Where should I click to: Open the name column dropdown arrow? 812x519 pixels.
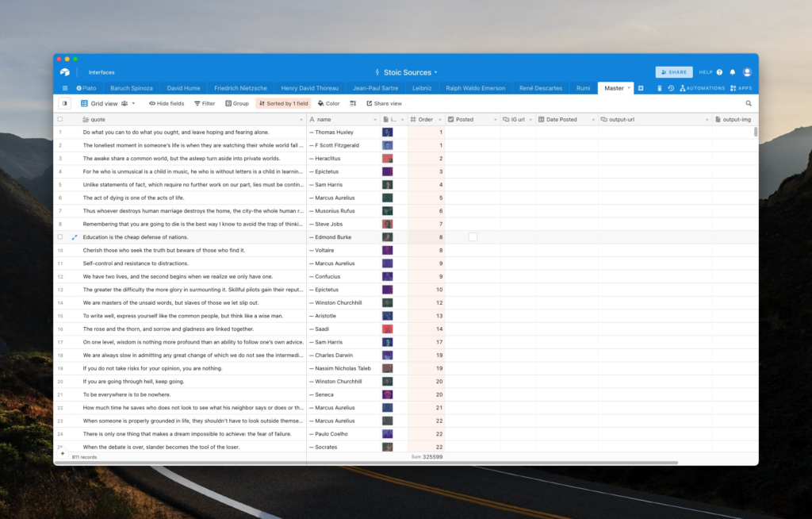click(375, 120)
